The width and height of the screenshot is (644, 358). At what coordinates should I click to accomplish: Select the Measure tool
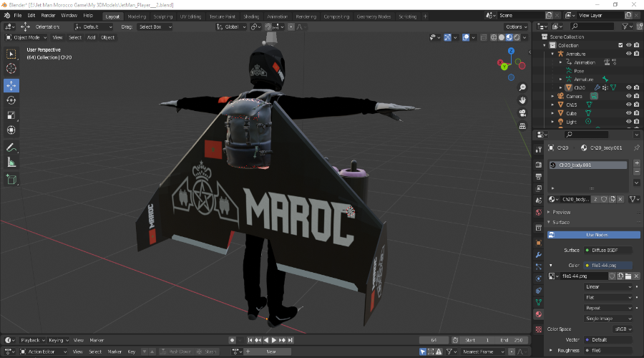pos(11,163)
